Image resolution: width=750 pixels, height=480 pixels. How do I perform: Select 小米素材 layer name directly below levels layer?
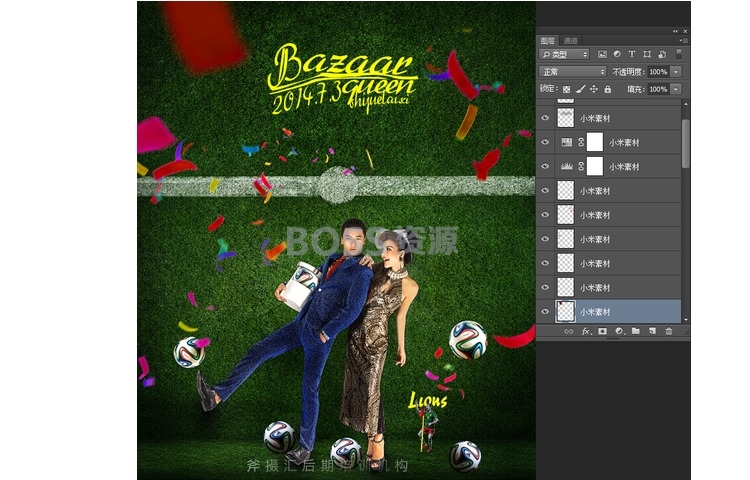(x=595, y=191)
